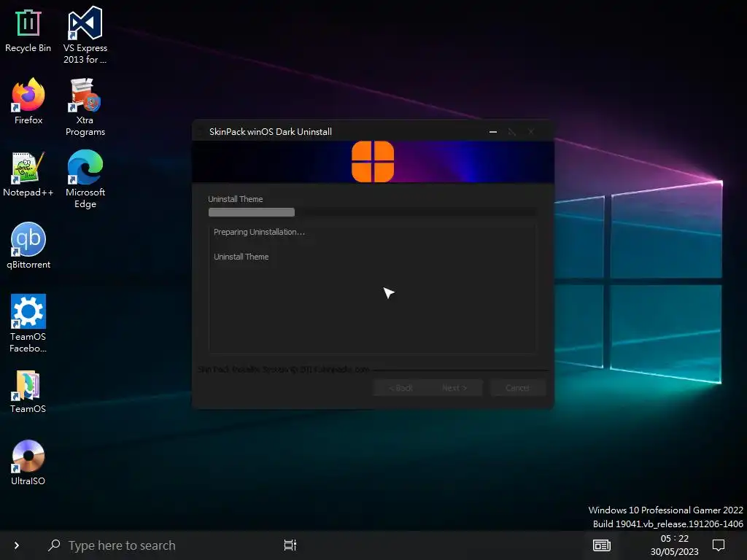The width and height of the screenshot is (747, 560).
Task: Click the 'Build 19041.vb_release.191206-1406' text
Action: 668,524
